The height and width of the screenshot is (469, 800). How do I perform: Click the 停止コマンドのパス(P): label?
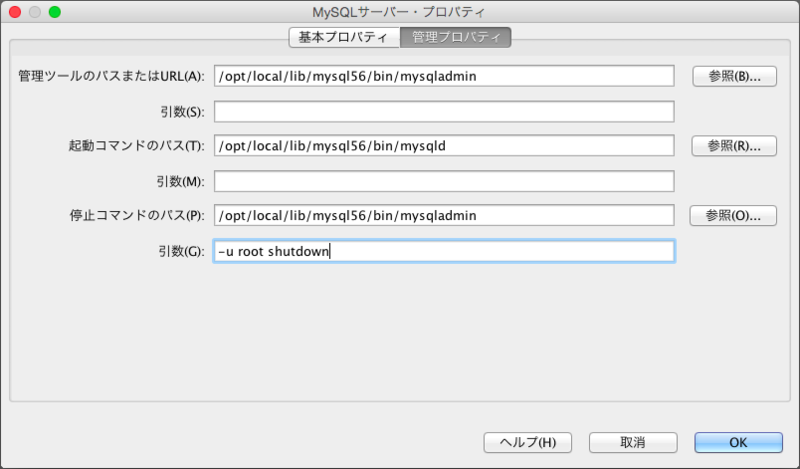tap(137, 215)
